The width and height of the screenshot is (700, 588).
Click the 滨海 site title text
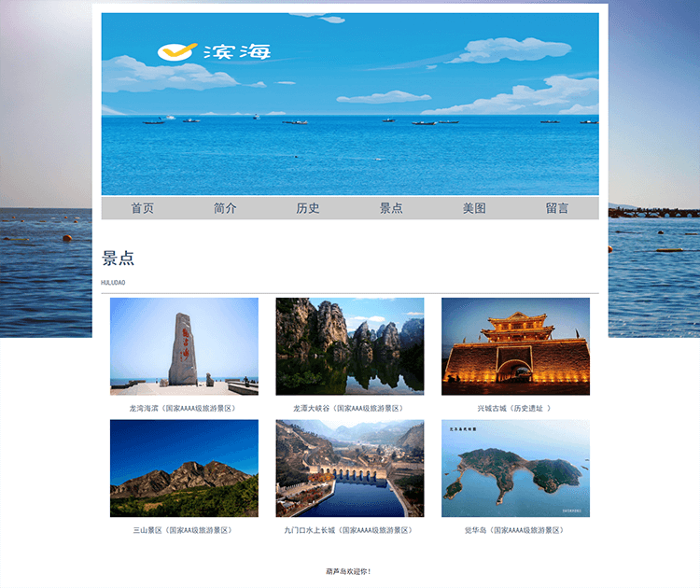click(x=237, y=51)
